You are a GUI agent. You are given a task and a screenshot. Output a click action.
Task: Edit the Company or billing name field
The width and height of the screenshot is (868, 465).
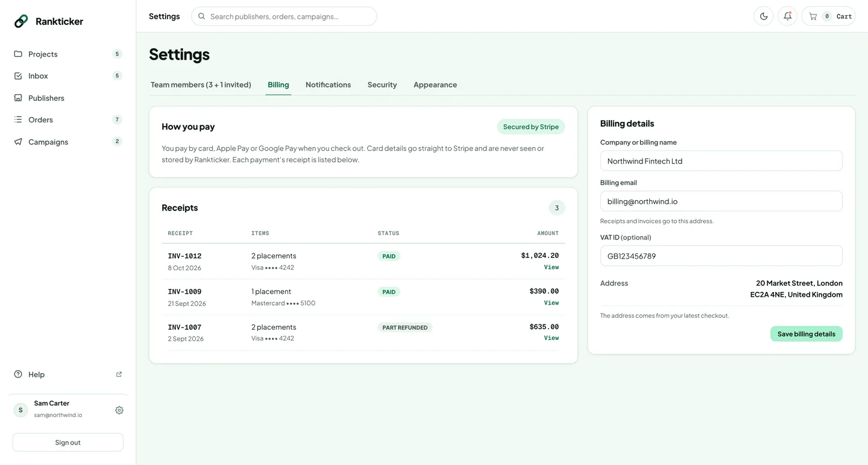[x=721, y=161]
